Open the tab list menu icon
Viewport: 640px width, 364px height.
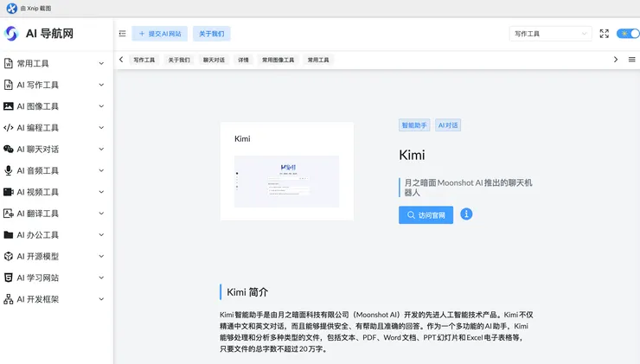632,60
